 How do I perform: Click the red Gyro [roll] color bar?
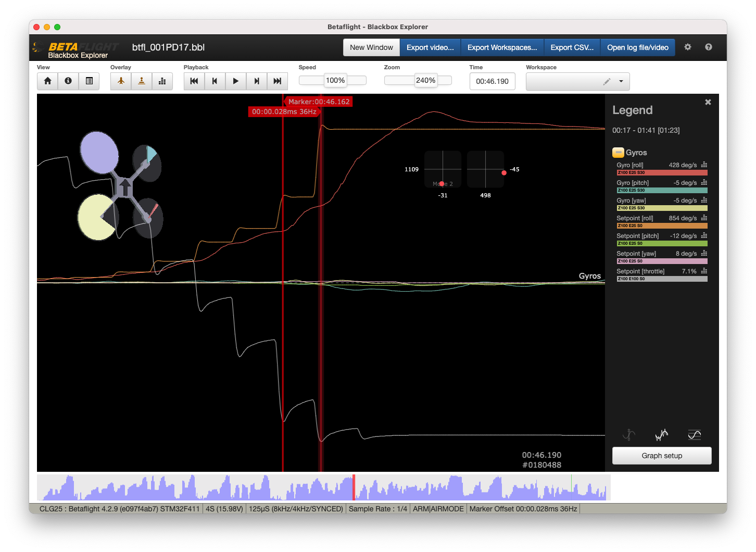point(662,172)
